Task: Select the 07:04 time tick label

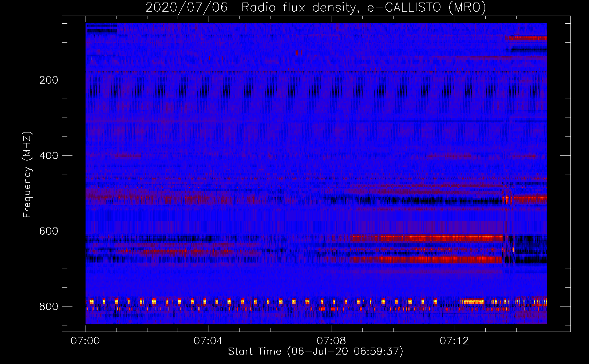Action: pos(208,341)
